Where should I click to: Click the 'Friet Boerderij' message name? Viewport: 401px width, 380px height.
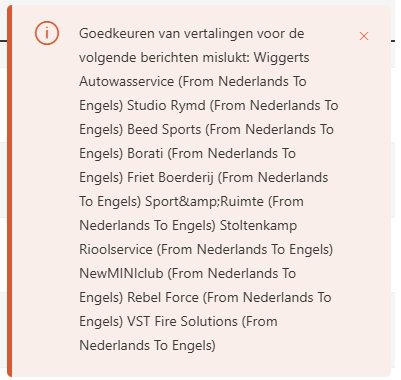(170, 178)
